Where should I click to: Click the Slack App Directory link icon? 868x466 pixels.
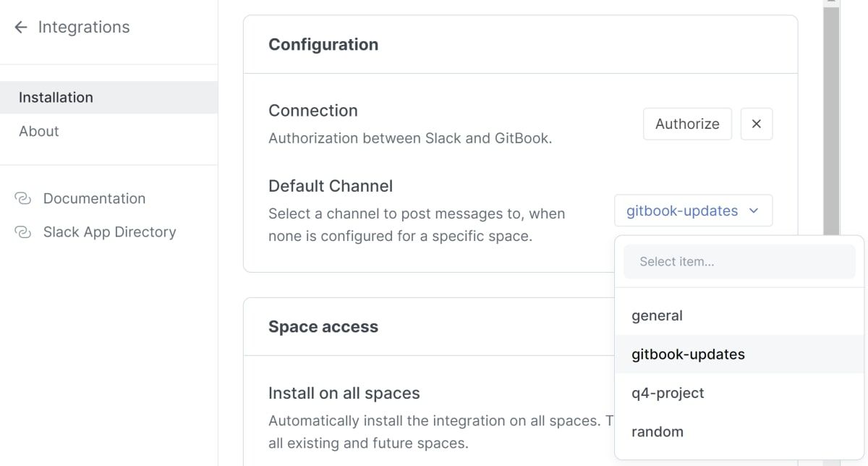pyautogui.click(x=22, y=232)
